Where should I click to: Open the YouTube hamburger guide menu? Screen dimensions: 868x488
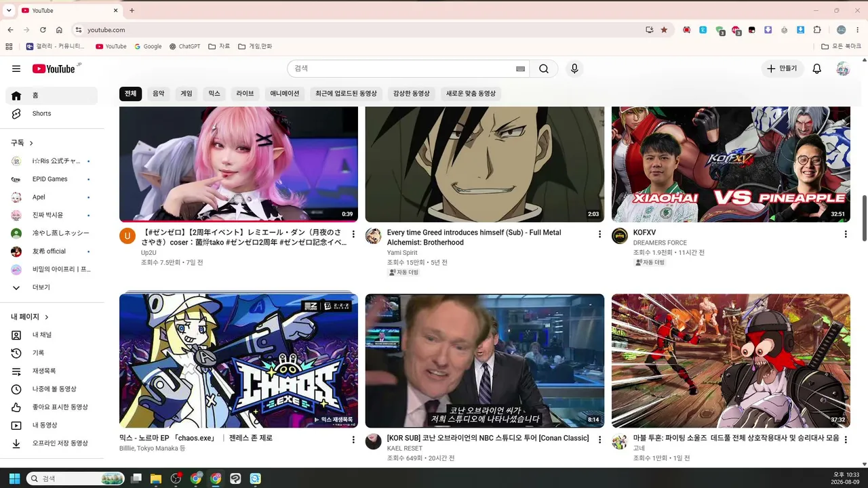point(16,68)
